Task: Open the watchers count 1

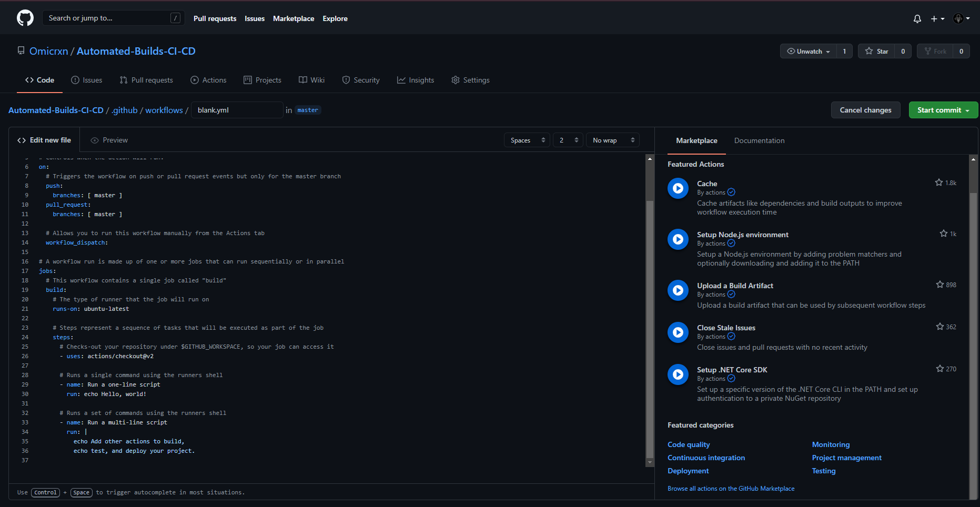Action: (x=844, y=51)
